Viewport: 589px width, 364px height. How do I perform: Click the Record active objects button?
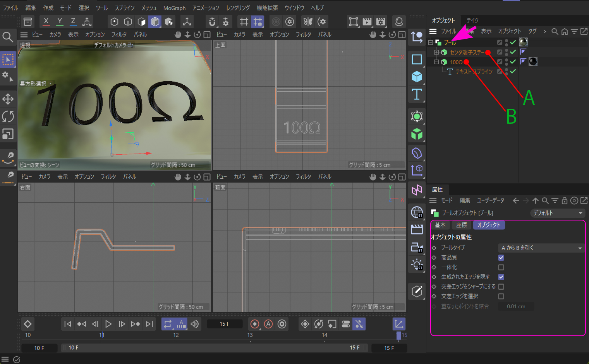(255, 324)
